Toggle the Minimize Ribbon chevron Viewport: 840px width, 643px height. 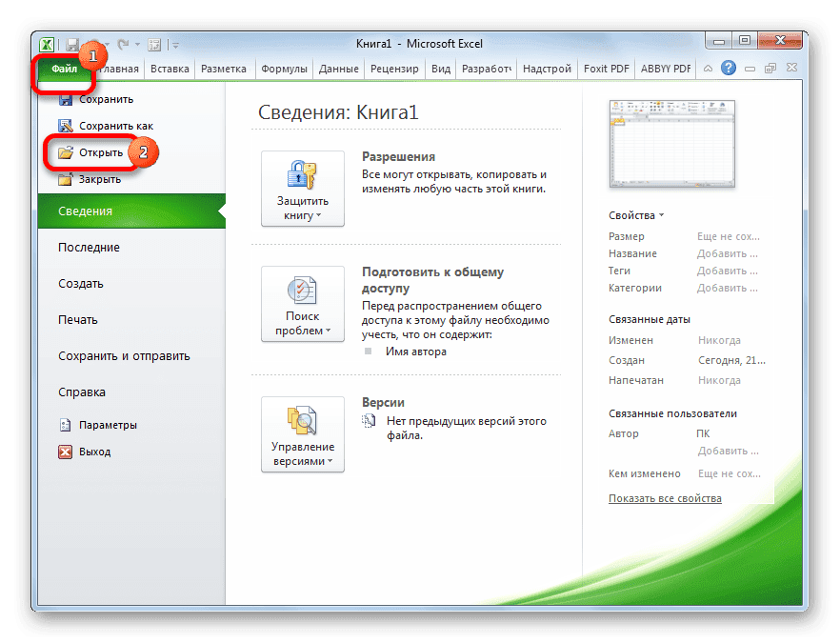tap(709, 69)
